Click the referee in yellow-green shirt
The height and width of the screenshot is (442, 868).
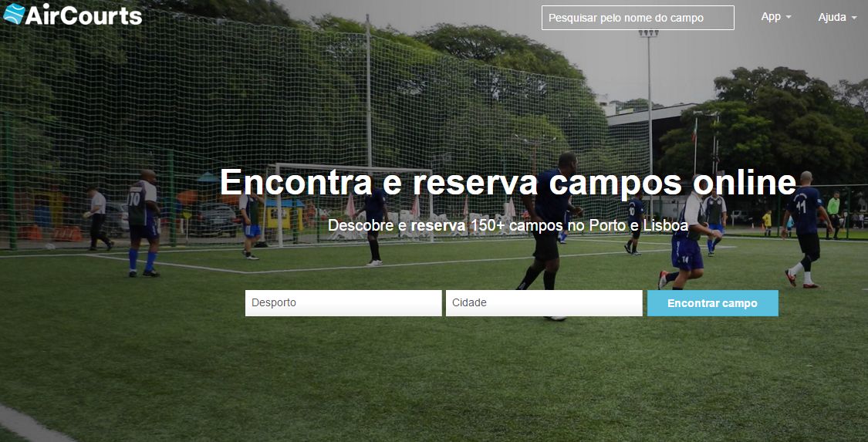(834, 216)
